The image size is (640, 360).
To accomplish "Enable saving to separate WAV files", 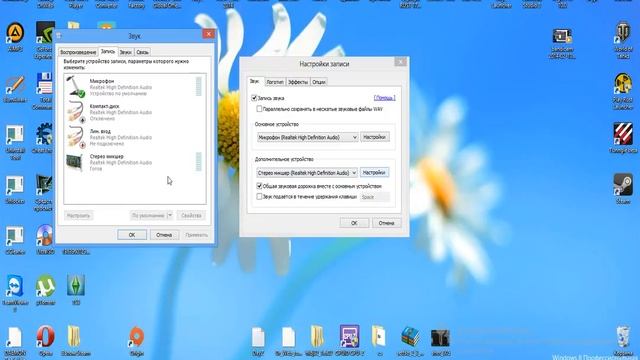I will coord(259,109).
